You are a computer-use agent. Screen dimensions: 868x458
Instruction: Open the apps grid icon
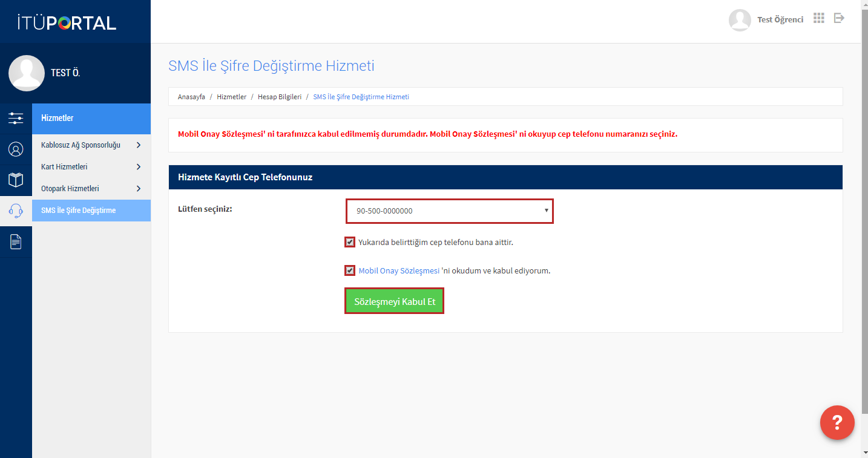tap(819, 18)
